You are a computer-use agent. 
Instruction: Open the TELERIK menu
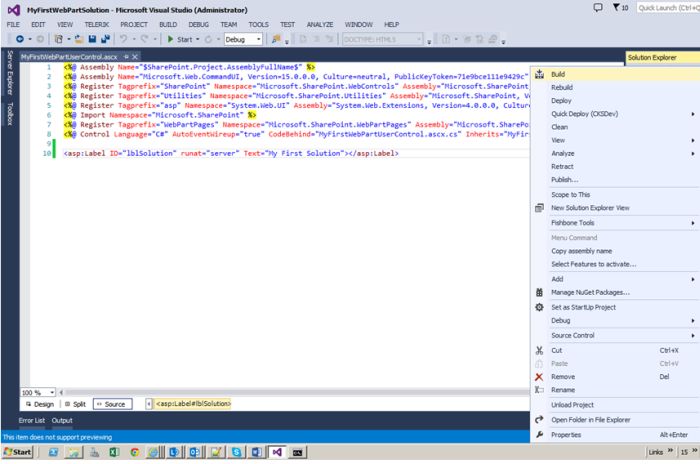(x=96, y=23)
